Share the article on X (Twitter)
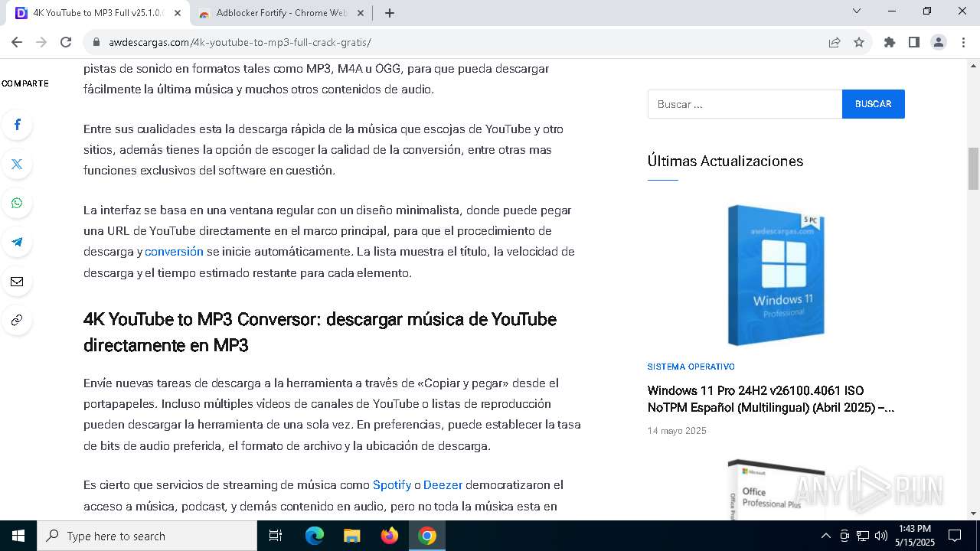This screenshot has height=551, width=980. pos(17,164)
